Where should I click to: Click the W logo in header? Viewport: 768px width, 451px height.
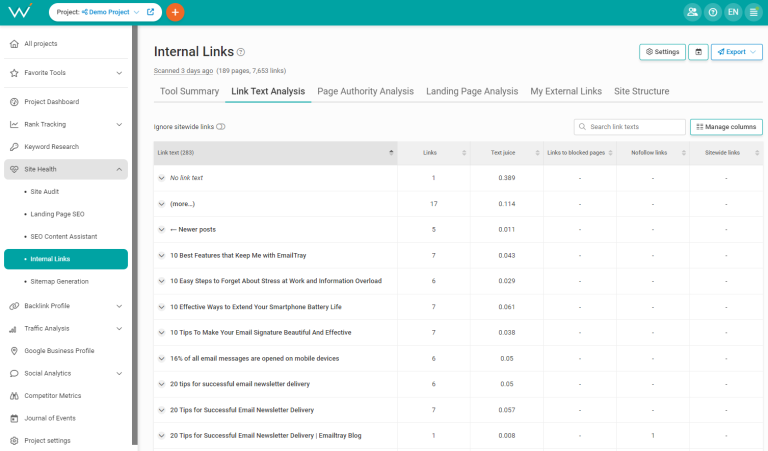point(20,11)
